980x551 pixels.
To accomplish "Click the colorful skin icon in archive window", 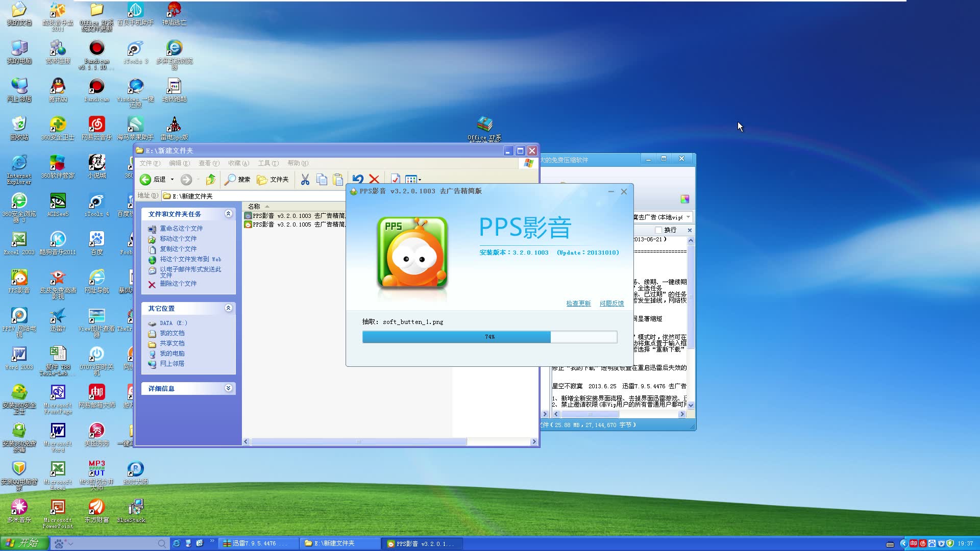I will pyautogui.click(x=684, y=199).
